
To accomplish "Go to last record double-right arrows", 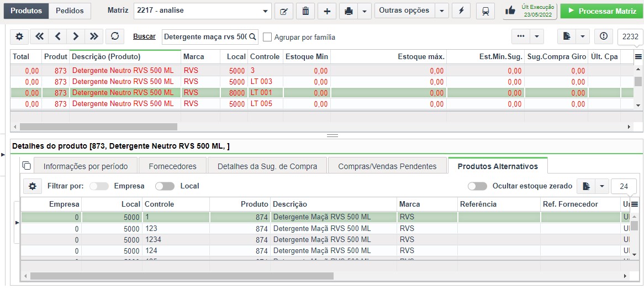I will click(94, 36).
